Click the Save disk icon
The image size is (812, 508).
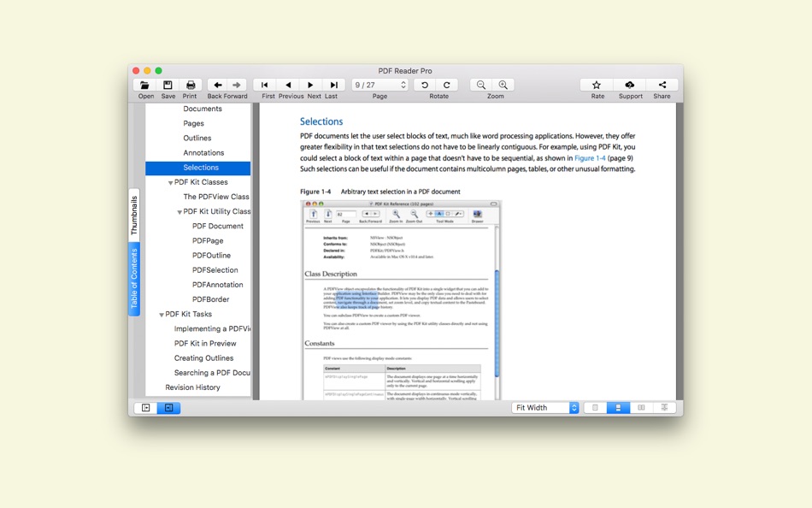(x=168, y=85)
